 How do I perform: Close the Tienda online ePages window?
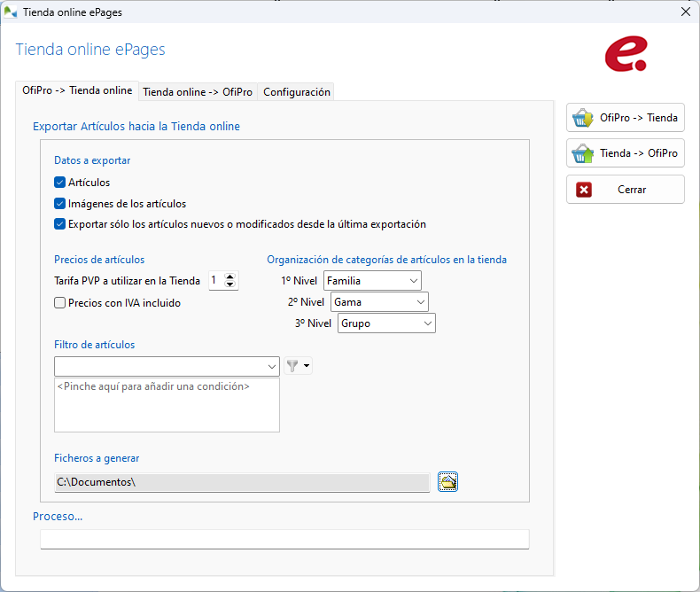(685, 12)
